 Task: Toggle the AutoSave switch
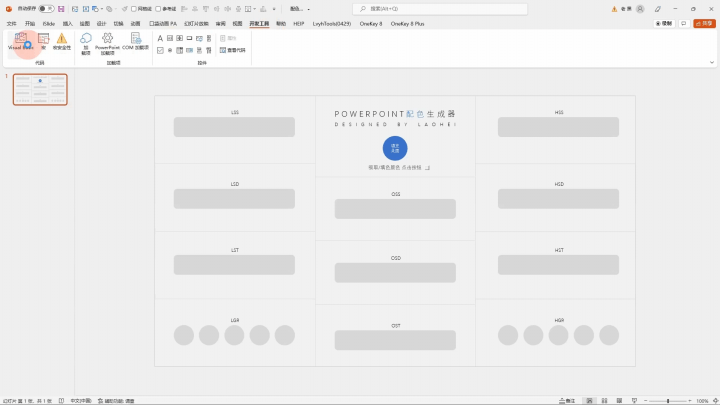[x=46, y=9]
